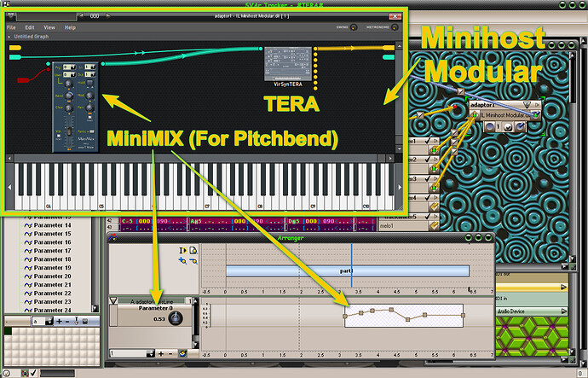Image resolution: width=588 pixels, height=378 pixels.
Task: Click the Audio Device play arrow
Action: click(x=563, y=311)
